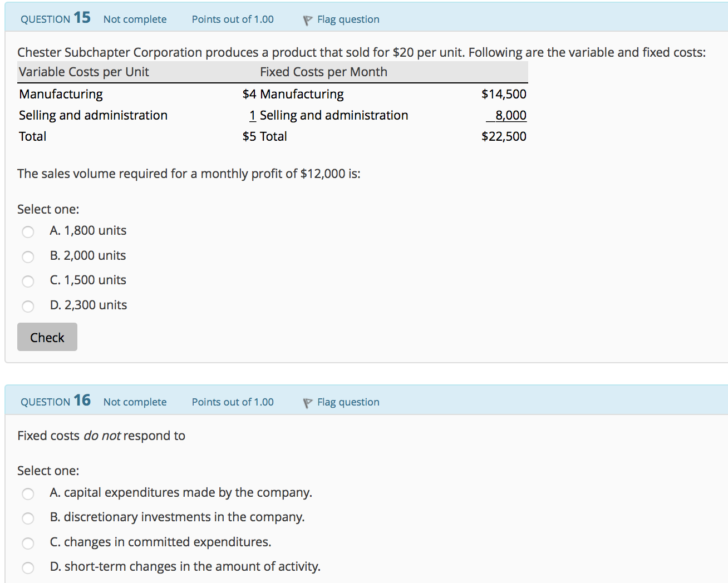Click the Flag question link in Question 16
This screenshot has height=583, width=728.
(x=348, y=402)
